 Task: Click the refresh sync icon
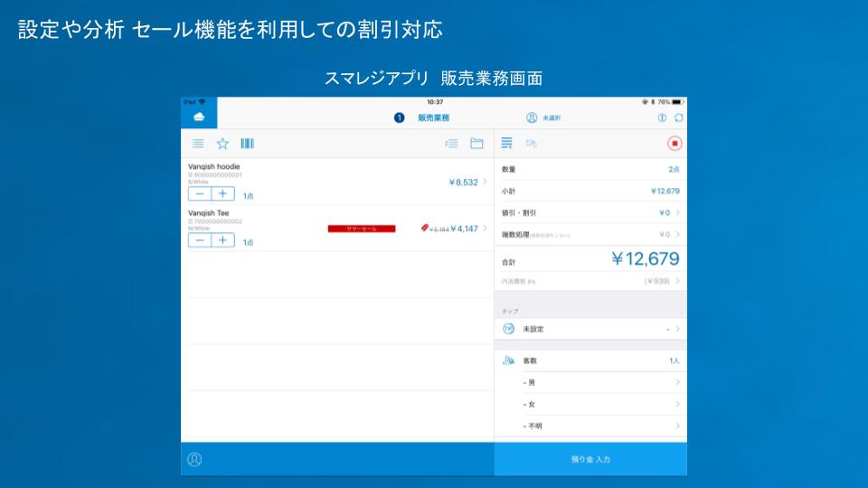(678, 117)
